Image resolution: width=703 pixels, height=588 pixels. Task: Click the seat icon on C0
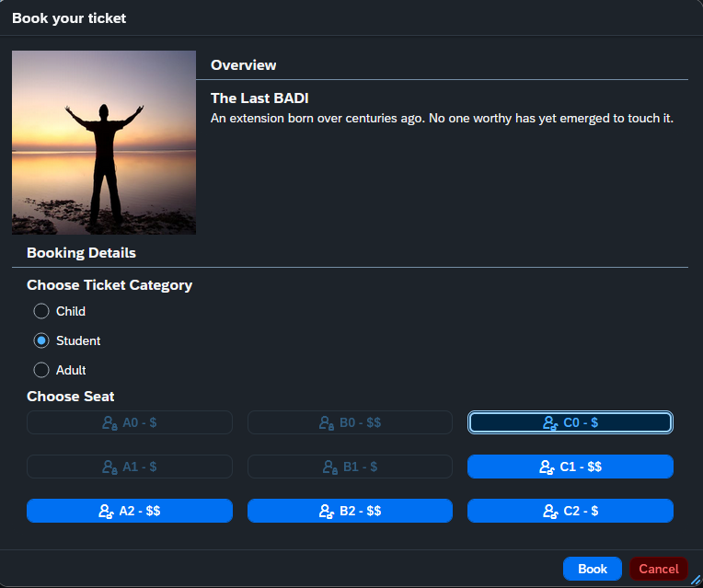(x=549, y=423)
